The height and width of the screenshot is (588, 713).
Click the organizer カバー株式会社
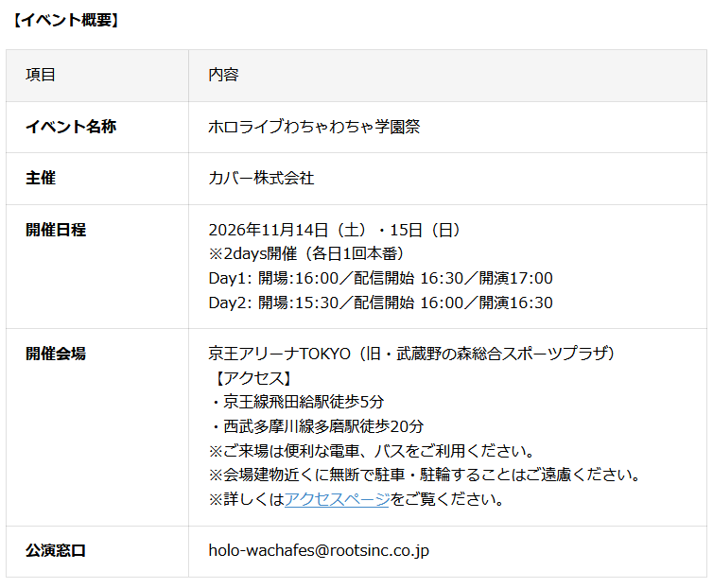[261, 178]
